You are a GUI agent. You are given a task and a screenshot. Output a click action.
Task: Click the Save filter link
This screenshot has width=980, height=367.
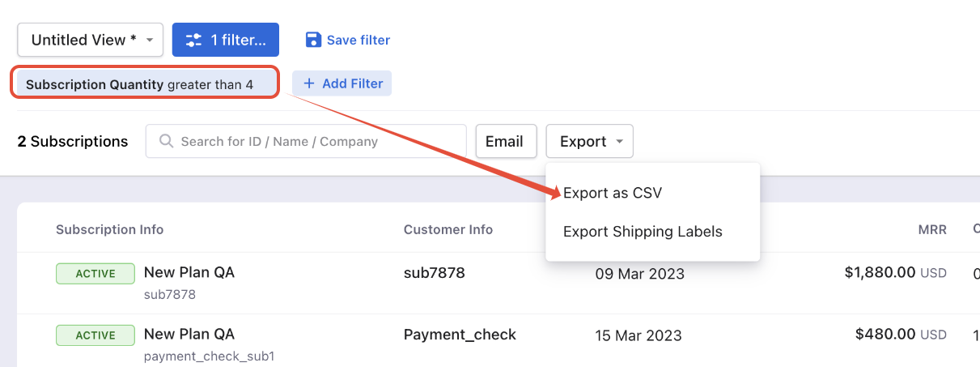pos(348,40)
